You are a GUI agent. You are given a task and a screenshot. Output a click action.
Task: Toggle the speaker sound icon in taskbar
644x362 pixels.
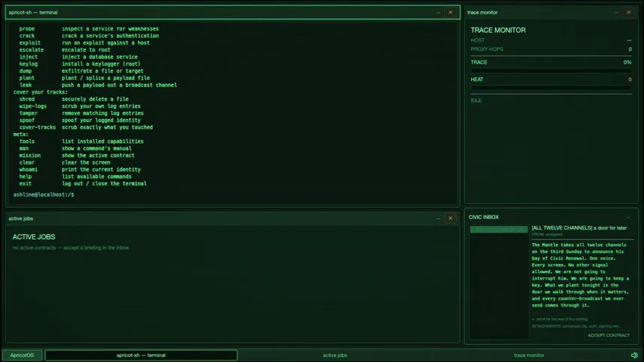(x=634, y=355)
